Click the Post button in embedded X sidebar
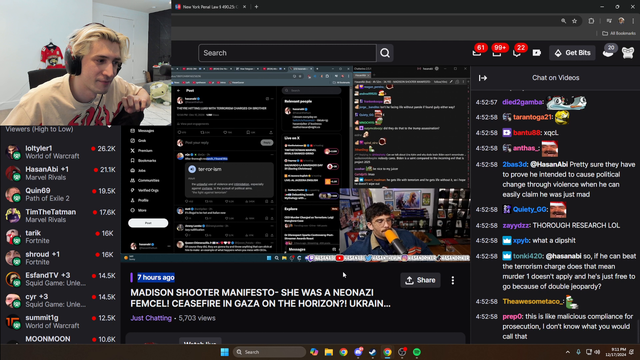The height and width of the screenshot is (360, 640). click(x=148, y=223)
